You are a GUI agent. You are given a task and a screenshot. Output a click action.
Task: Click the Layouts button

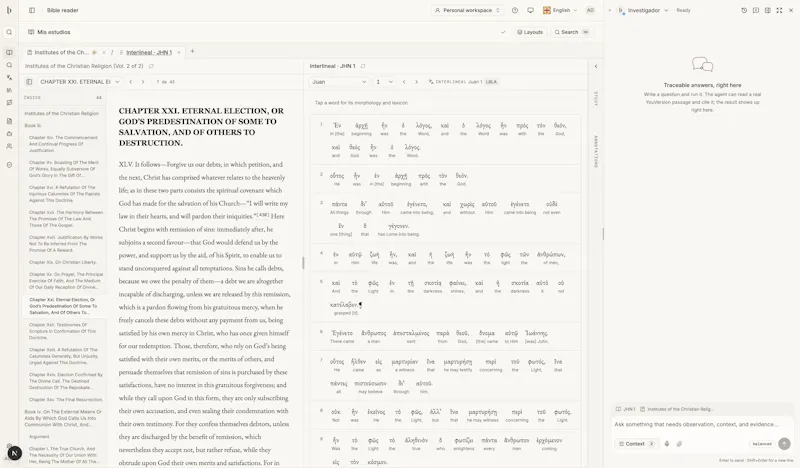click(530, 32)
